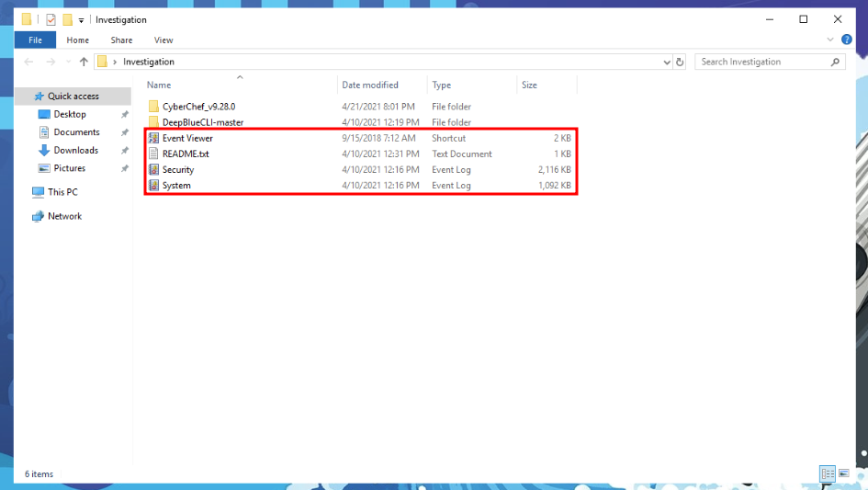Click the This PC icon
Image resolution: width=868 pixels, height=490 pixels.
pos(39,192)
